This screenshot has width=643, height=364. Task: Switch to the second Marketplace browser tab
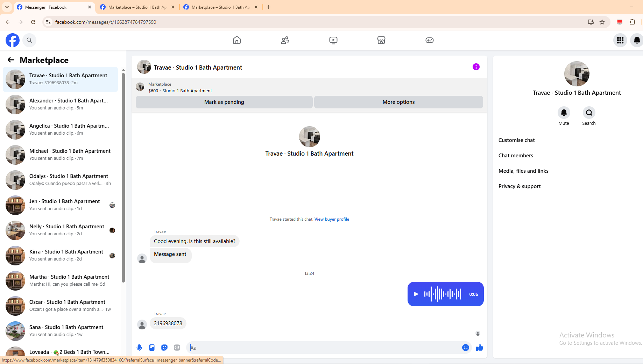pos(137,7)
